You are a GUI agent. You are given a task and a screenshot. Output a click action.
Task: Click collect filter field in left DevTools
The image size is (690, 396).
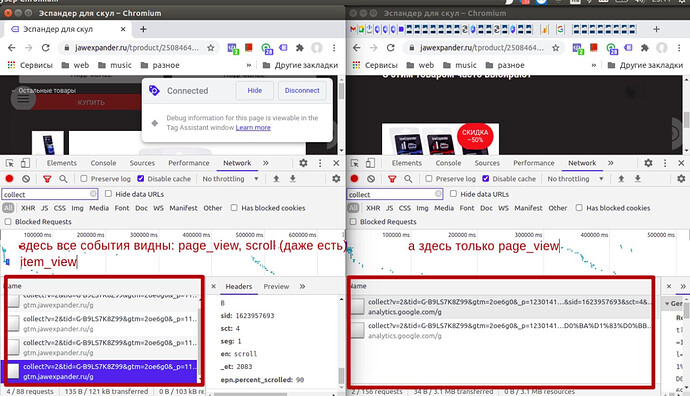[x=49, y=194]
